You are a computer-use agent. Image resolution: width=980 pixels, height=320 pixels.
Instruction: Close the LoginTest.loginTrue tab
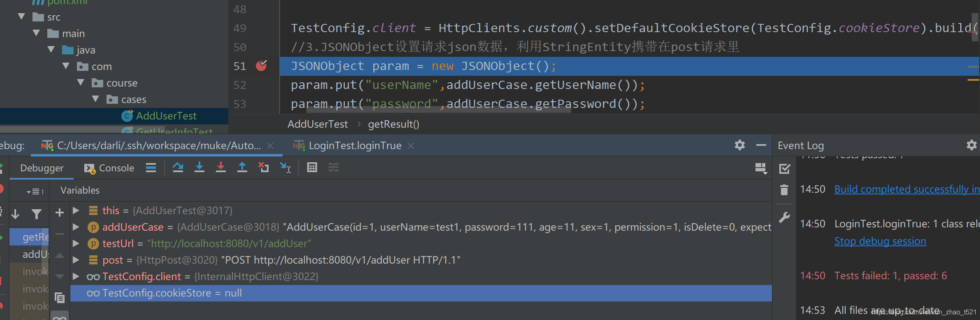tap(411, 146)
